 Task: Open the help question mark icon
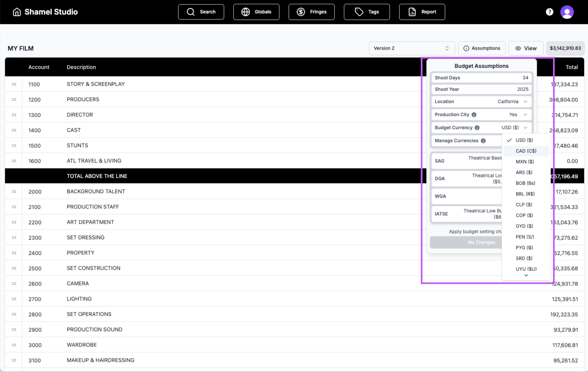[549, 12]
